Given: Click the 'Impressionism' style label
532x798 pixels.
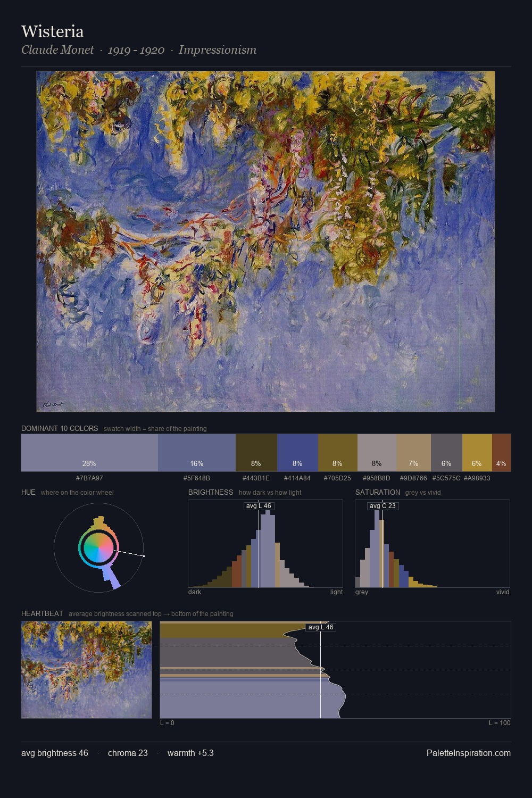Looking at the screenshot, I should pos(218,50).
